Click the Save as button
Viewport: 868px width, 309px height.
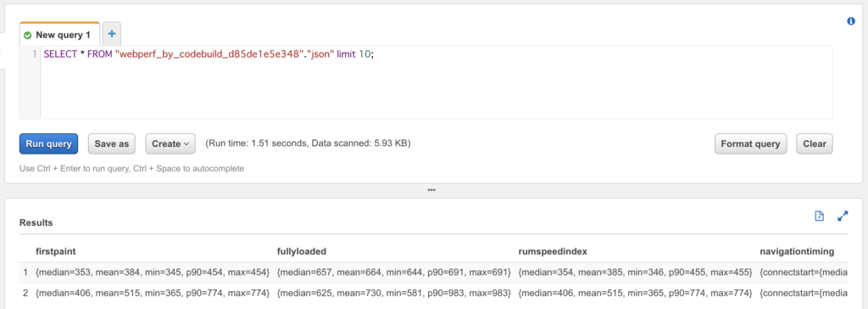pos(112,143)
